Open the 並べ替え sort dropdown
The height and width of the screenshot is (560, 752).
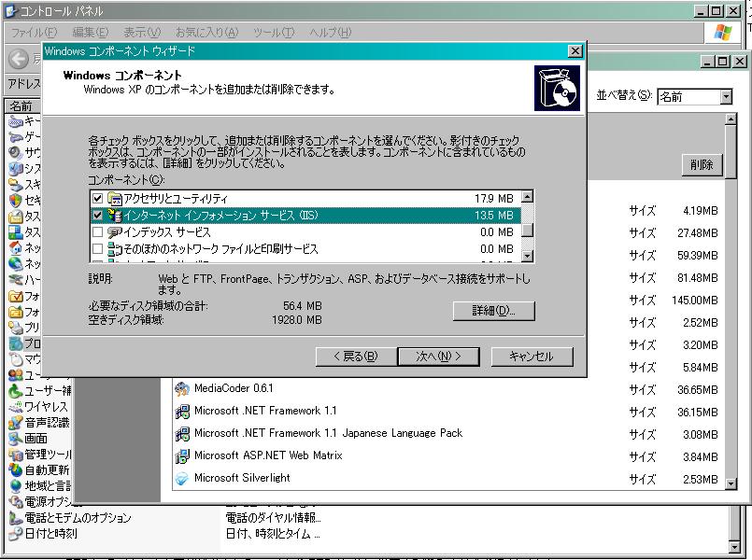[x=726, y=97]
